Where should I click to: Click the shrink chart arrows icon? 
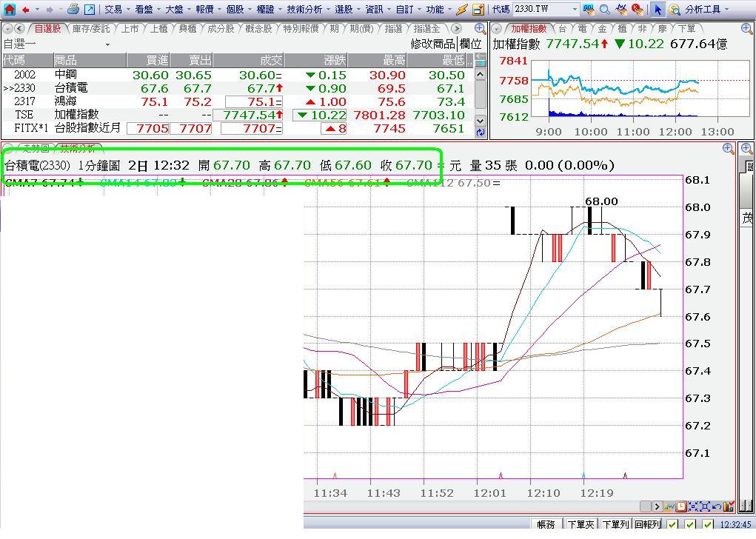(693, 506)
